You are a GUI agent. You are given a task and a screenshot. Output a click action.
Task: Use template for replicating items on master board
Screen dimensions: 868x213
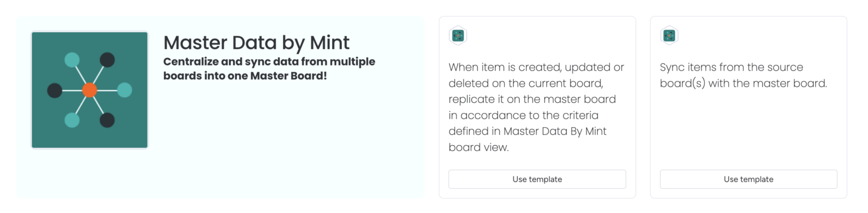click(537, 179)
